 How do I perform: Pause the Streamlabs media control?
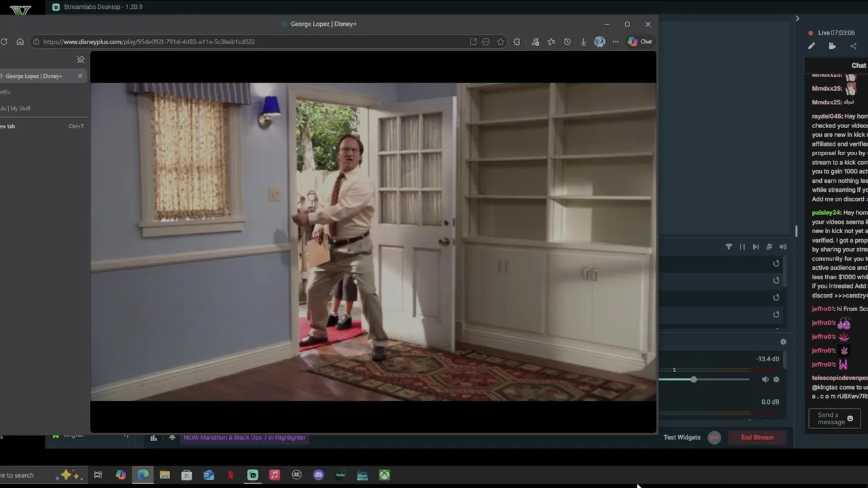(x=742, y=247)
